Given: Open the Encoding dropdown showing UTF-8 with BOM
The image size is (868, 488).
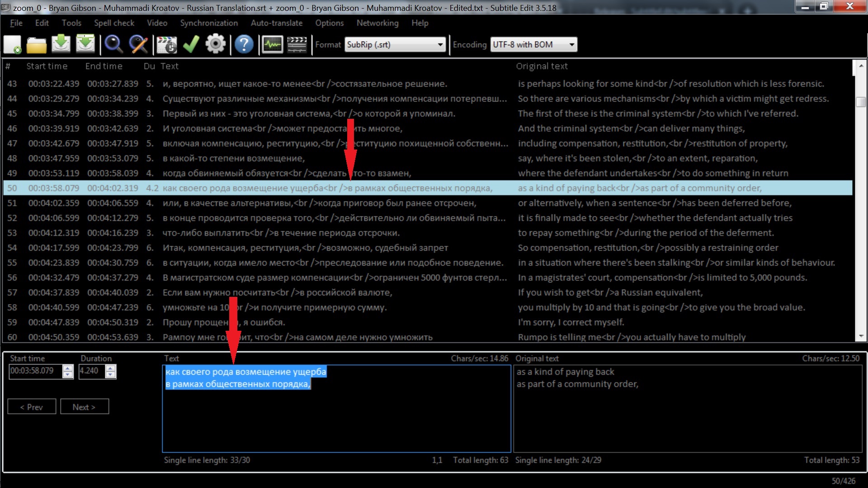Looking at the screenshot, I should (x=534, y=44).
